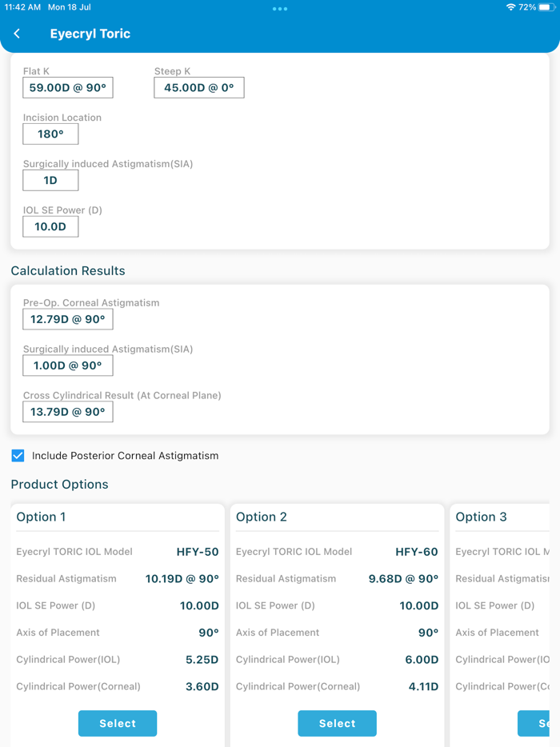Tap the ellipsis indicator at the top center

coord(279,9)
